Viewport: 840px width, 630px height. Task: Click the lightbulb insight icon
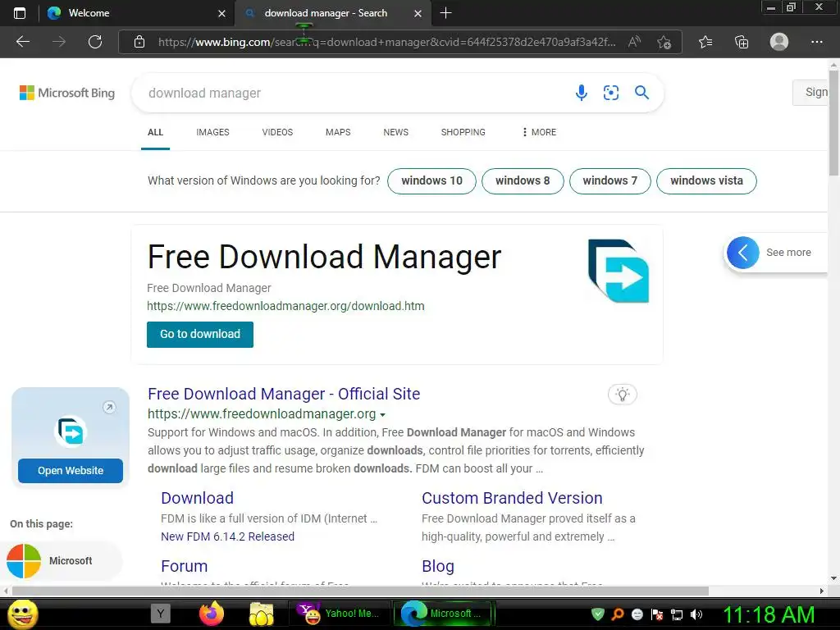click(622, 395)
